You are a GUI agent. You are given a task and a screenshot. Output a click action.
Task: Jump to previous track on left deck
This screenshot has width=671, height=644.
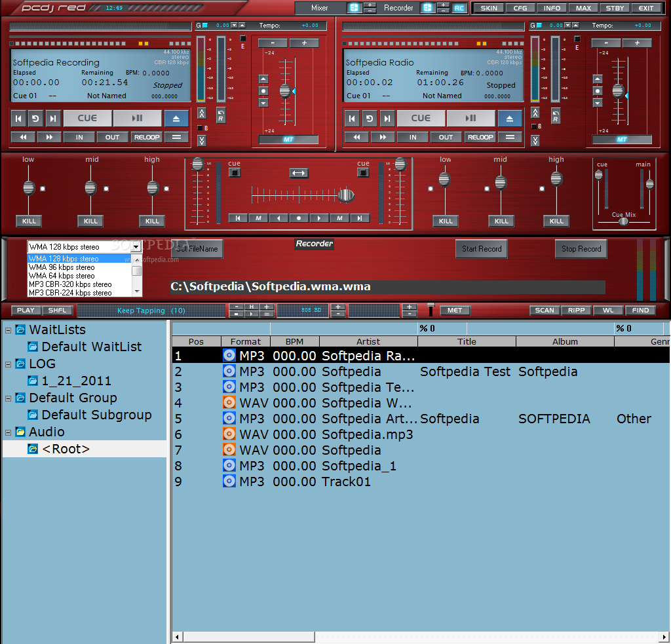coord(18,119)
